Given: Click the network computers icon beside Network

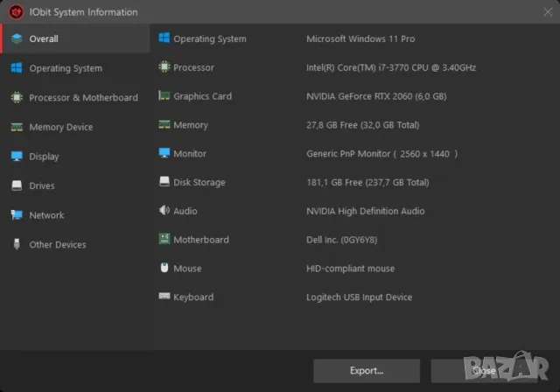Looking at the screenshot, I should point(17,214).
